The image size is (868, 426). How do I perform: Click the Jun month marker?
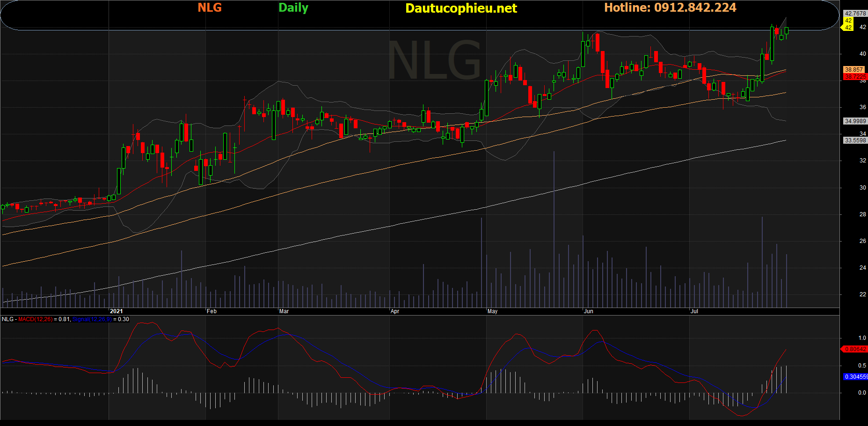click(589, 311)
